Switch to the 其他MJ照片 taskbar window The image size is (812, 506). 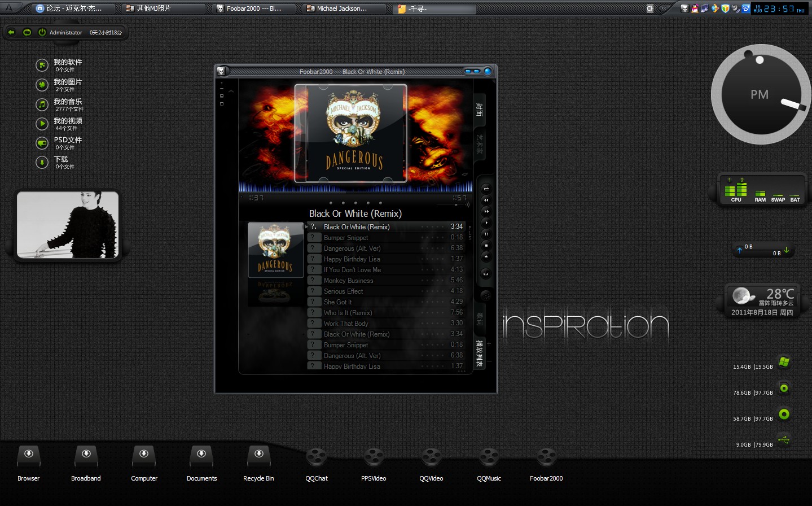point(164,8)
